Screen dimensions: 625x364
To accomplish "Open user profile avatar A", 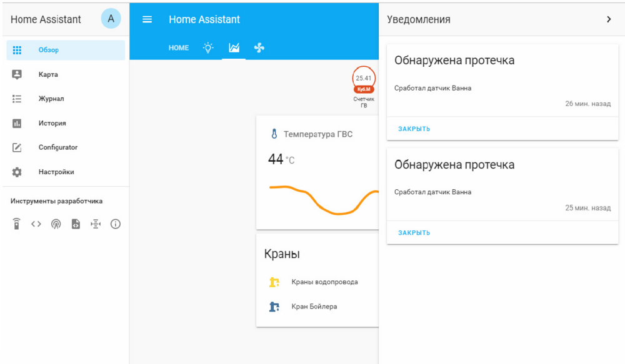I will (x=111, y=19).
